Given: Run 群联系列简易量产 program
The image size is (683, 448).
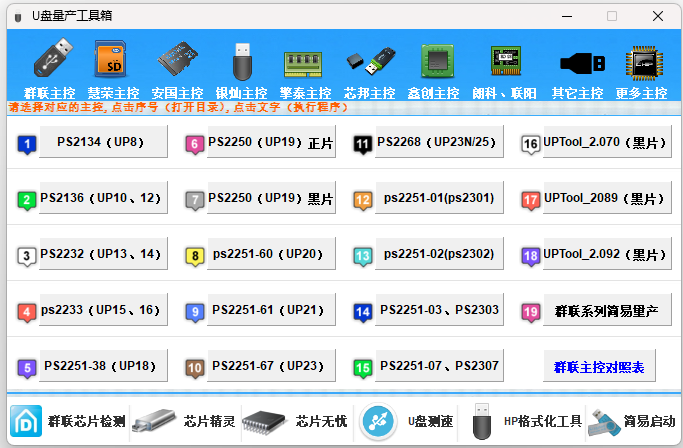Looking at the screenshot, I should click(x=607, y=310).
